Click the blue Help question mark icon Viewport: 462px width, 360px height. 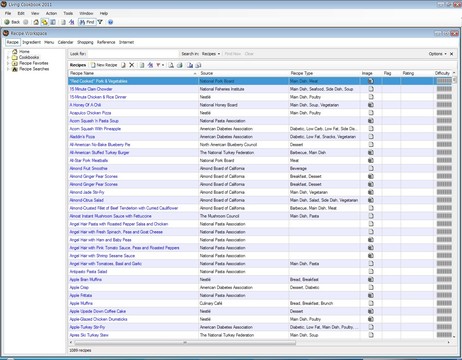pyautogui.click(x=110, y=22)
